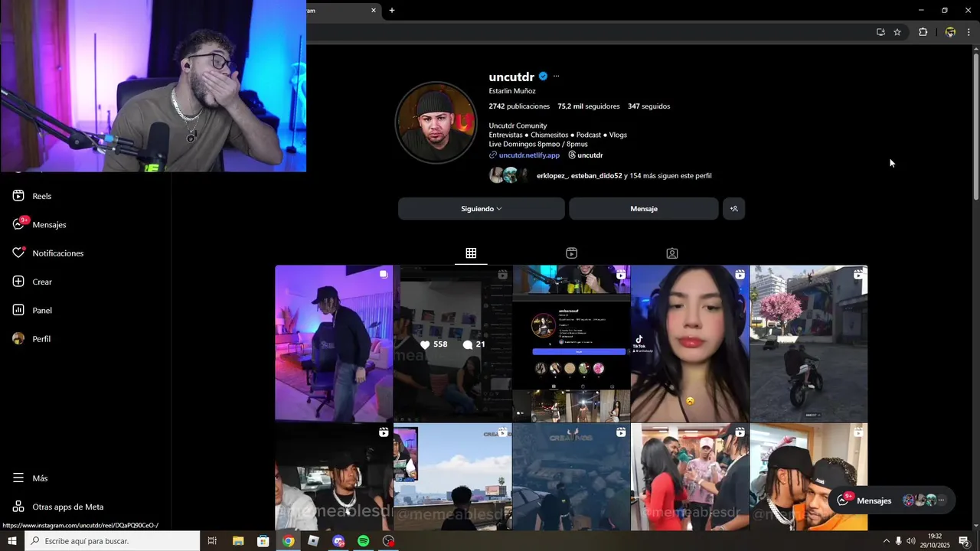View the 347 seguidos list
Image resolution: width=980 pixels, height=551 pixels.
pyautogui.click(x=648, y=106)
